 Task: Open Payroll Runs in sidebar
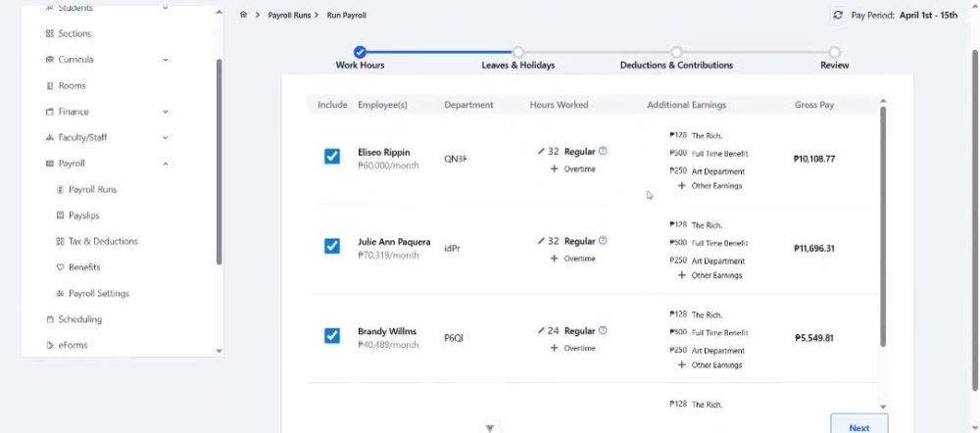[92, 189]
